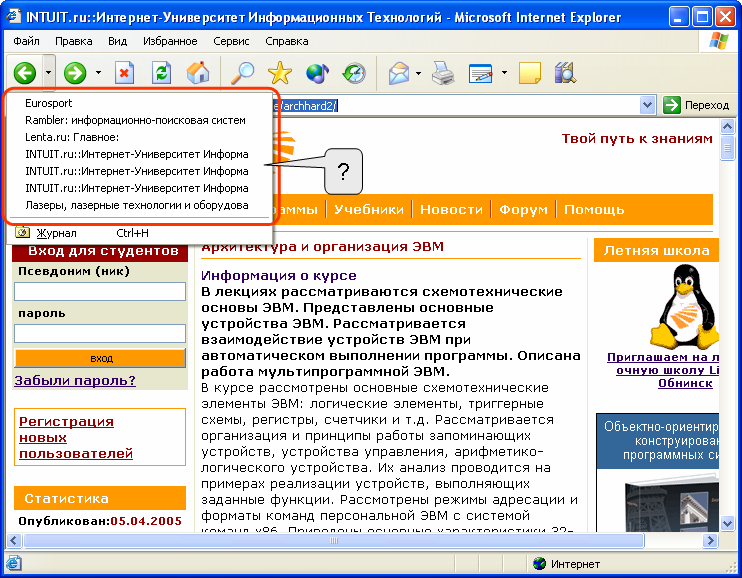Select the Лазеры, лазерные технологии history entry
Screen dimensions: 742x578
click(x=140, y=205)
